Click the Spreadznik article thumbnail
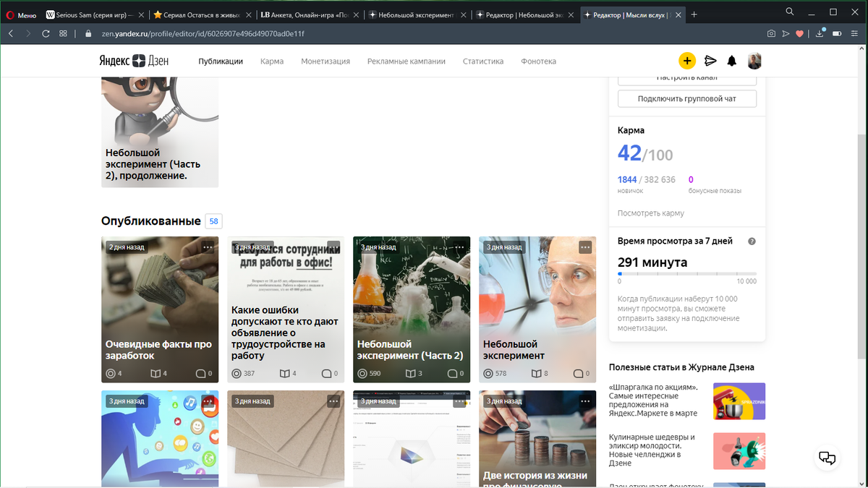 739,401
